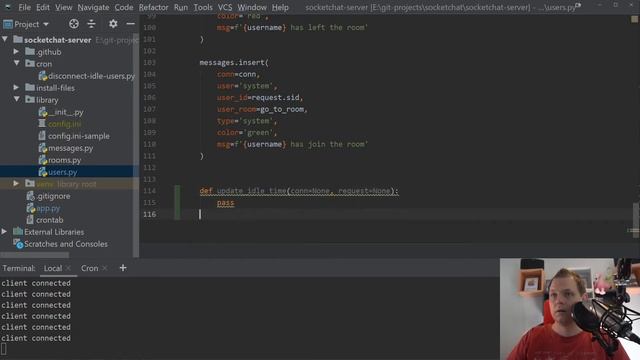Click the External Libraries icon
The height and width of the screenshot is (360, 640).
(18, 231)
